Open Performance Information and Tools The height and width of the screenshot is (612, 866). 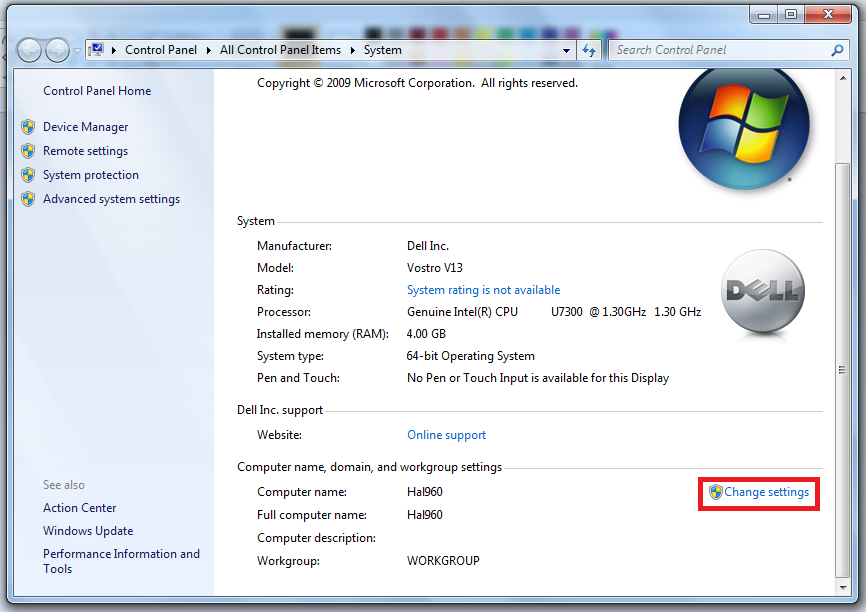pos(122,561)
